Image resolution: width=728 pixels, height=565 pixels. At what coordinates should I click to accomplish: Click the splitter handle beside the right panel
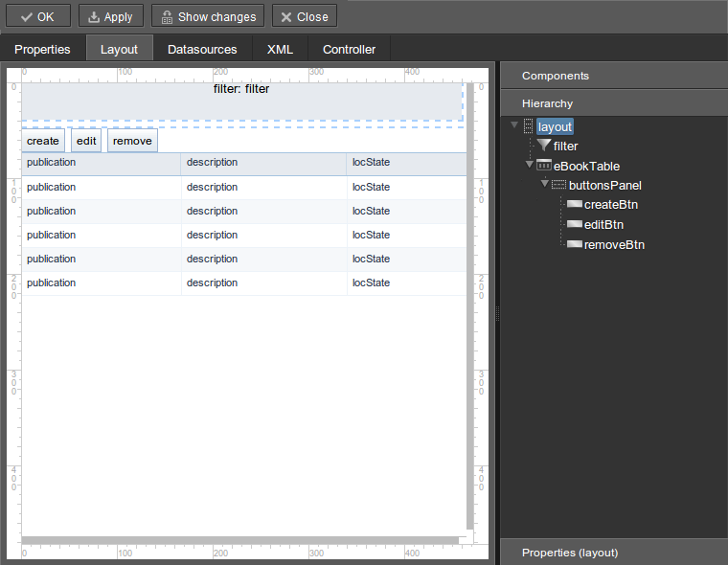coord(497,313)
